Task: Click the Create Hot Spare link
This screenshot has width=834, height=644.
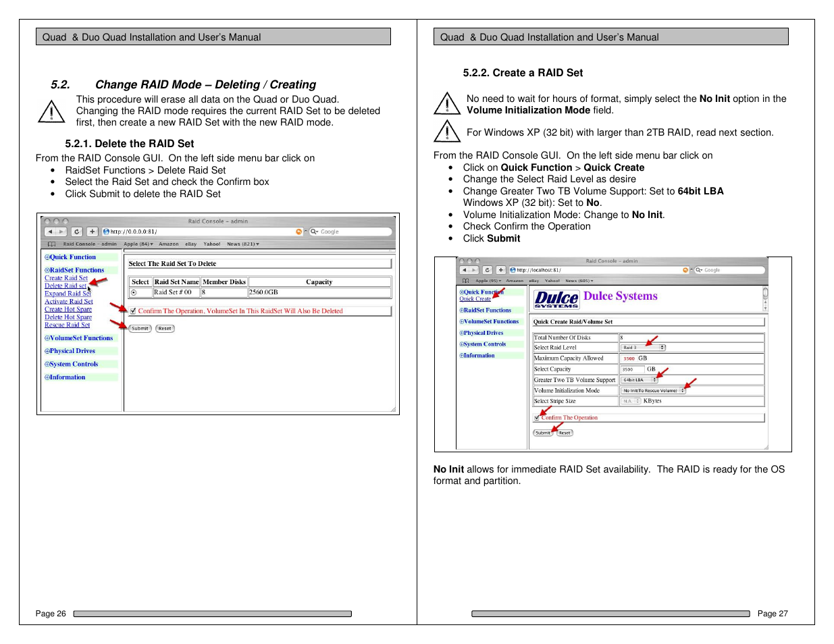Action: click(68, 309)
